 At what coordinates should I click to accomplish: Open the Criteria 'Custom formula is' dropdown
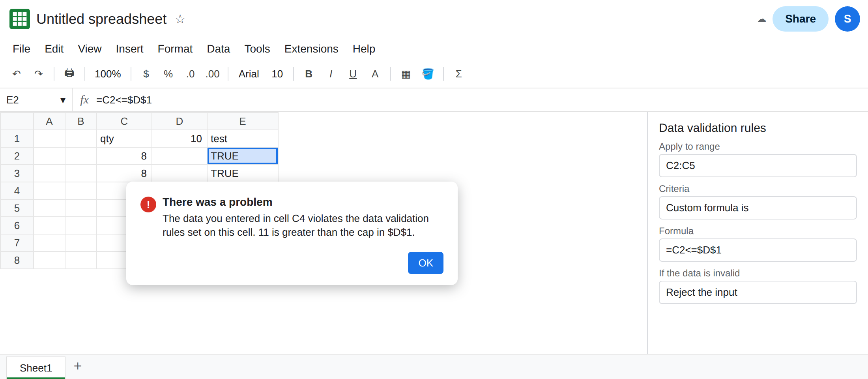(x=758, y=208)
